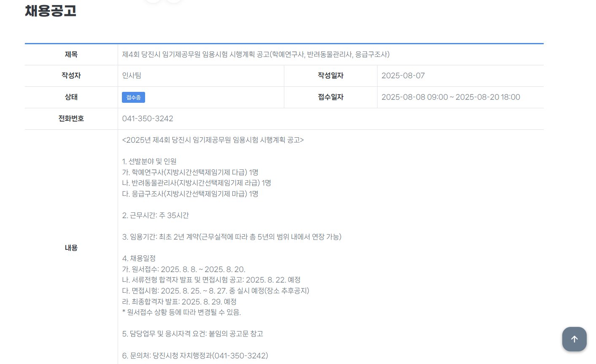Click the line 4. 채용일정
The height and width of the screenshot is (364, 596).
tap(139, 258)
